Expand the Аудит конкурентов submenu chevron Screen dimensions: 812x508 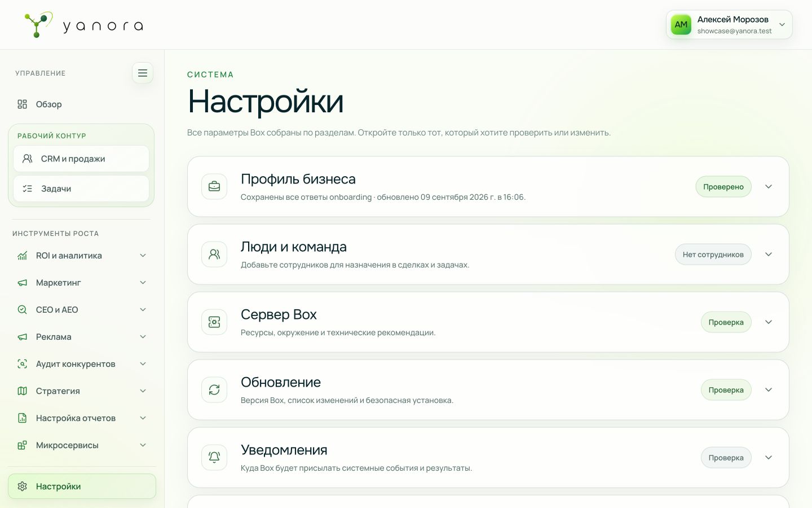pos(143,364)
